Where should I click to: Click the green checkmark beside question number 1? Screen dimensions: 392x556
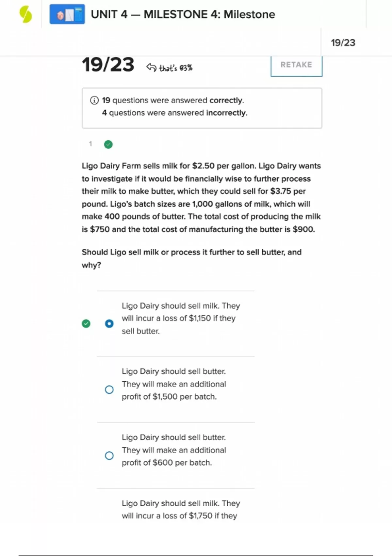pyautogui.click(x=108, y=144)
